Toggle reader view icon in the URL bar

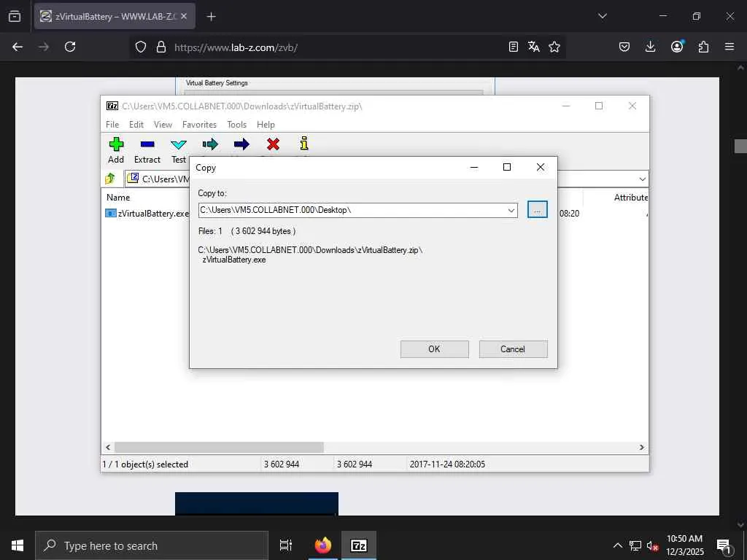513,47
